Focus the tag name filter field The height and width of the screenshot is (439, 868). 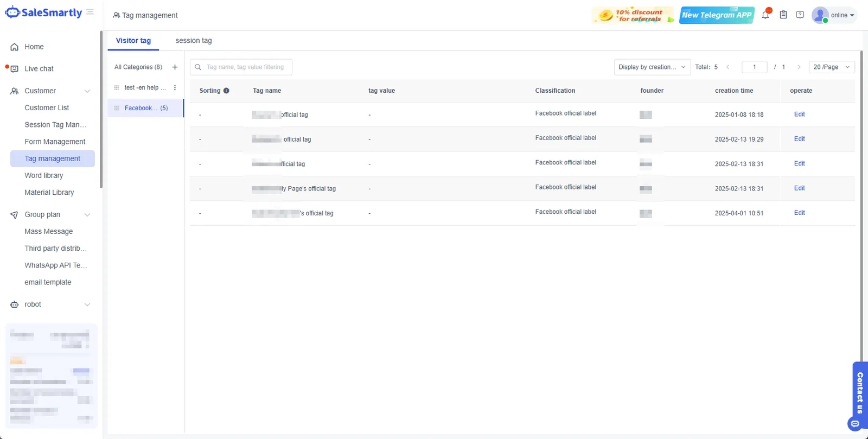[x=241, y=67]
